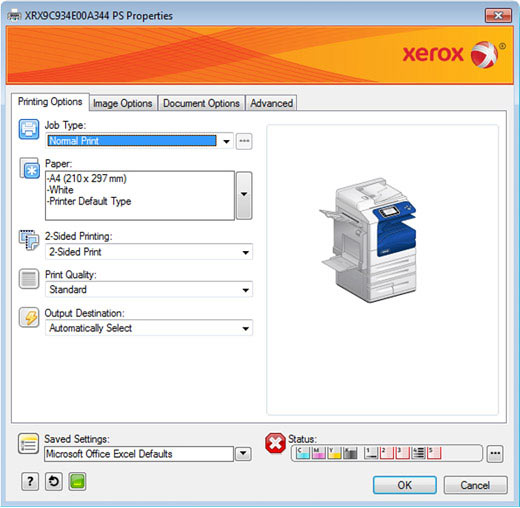Image resolution: width=520 pixels, height=508 pixels.
Task: Click the OK button
Action: 405,485
